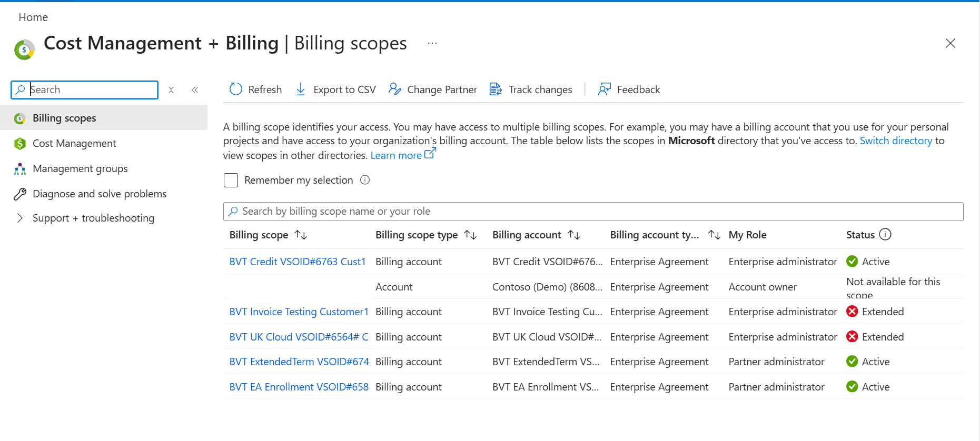Click the green Active icon for BVT ExtendedTerm row
This screenshot has width=980, height=441.
tap(852, 362)
